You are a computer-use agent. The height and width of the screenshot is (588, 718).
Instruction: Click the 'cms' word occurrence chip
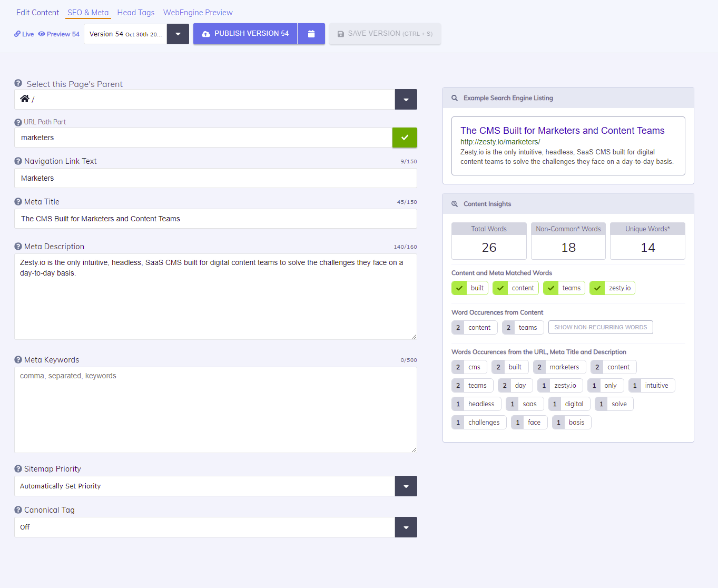pos(469,367)
